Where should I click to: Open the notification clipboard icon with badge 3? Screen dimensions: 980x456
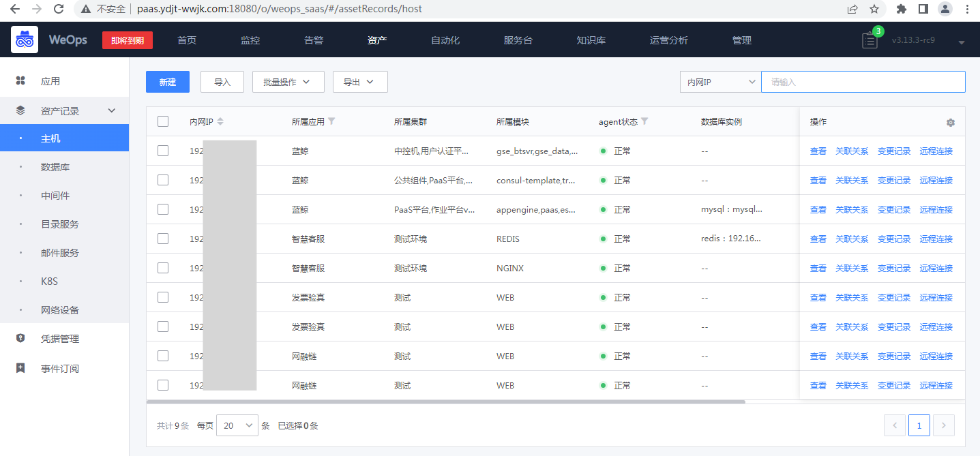(869, 41)
